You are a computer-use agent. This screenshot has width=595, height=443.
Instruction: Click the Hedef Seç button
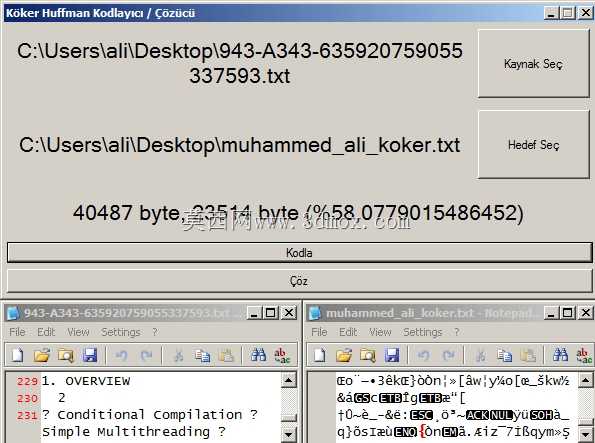click(533, 145)
